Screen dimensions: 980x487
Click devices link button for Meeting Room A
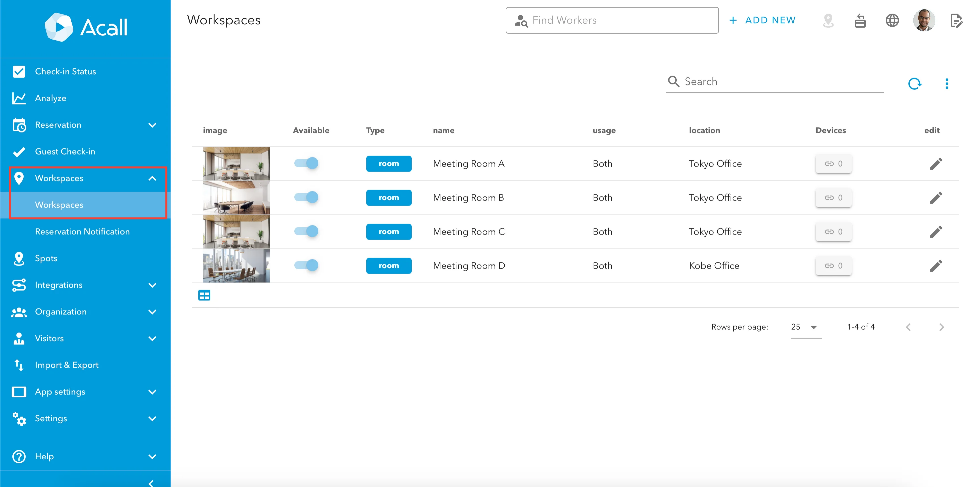[x=833, y=164]
